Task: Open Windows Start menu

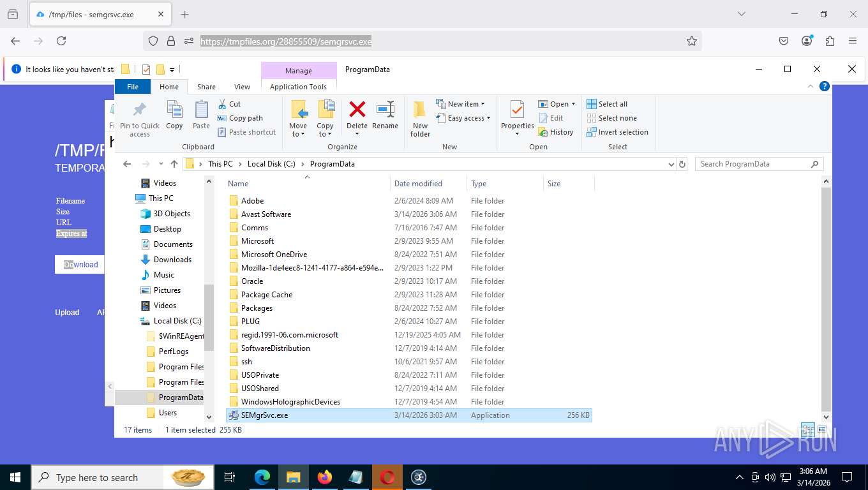Action: pos(15,477)
